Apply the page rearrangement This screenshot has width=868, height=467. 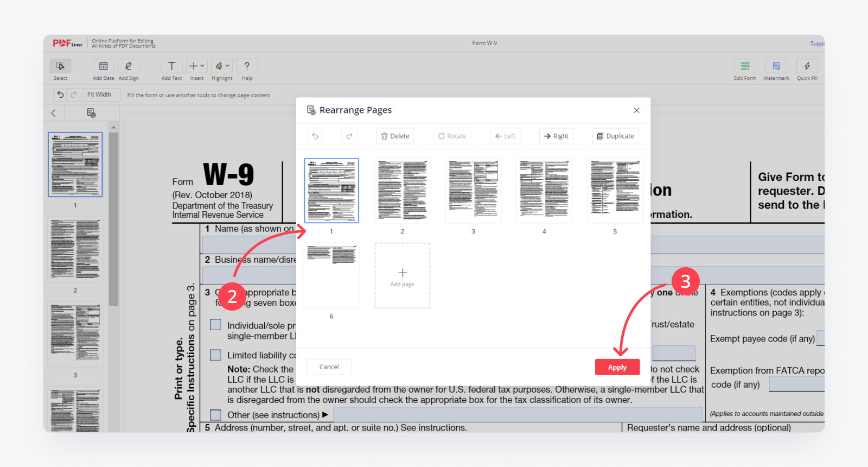click(617, 367)
